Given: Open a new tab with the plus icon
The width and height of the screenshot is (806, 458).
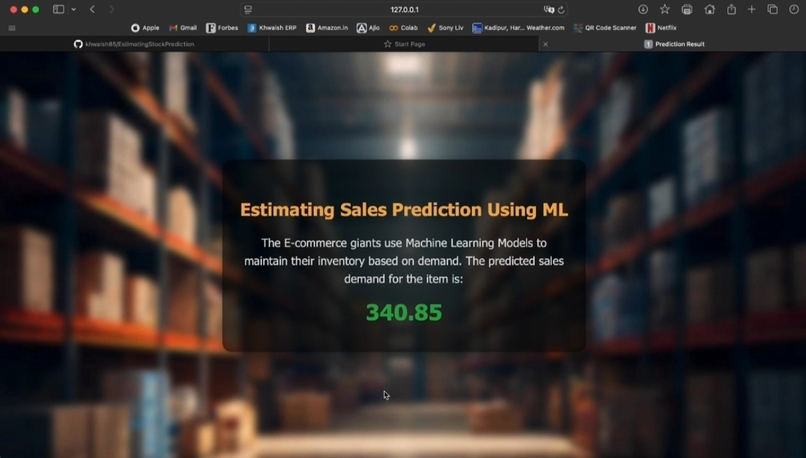Looking at the screenshot, I should 752,9.
